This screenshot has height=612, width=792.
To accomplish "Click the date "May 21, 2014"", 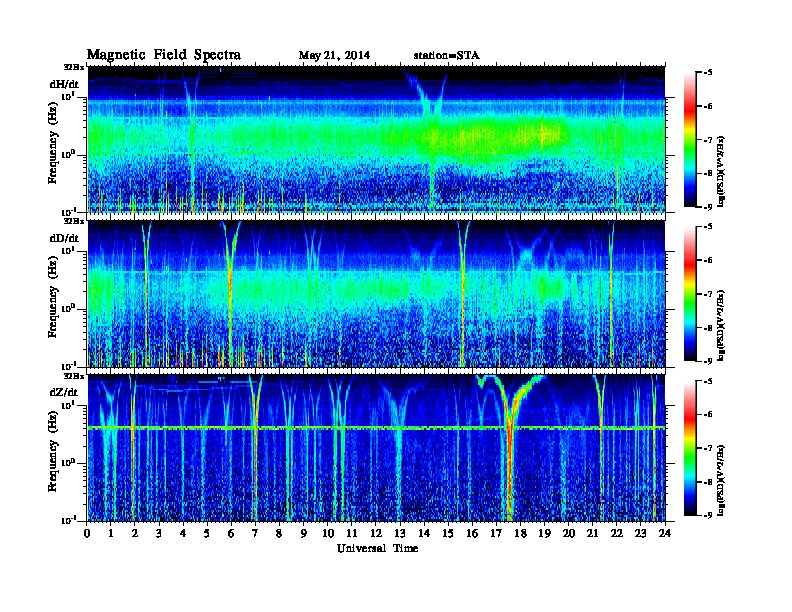I will pyautogui.click(x=334, y=55).
